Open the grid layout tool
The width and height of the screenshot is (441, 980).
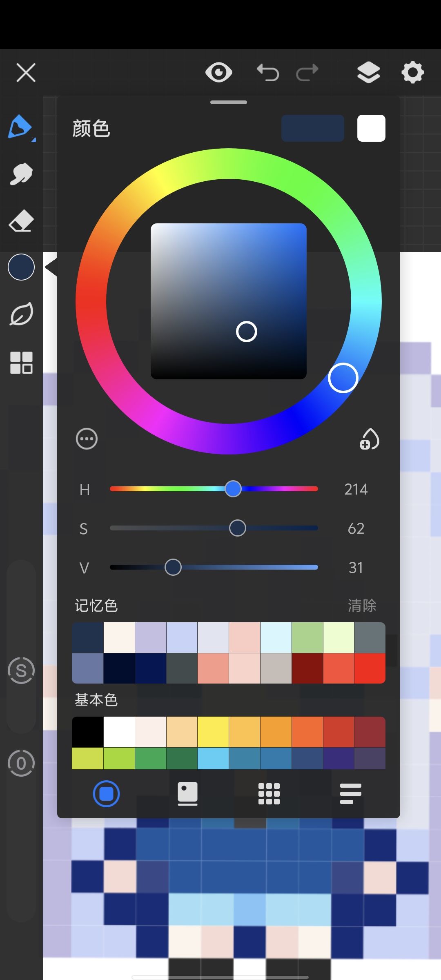pyautogui.click(x=21, y=363)
